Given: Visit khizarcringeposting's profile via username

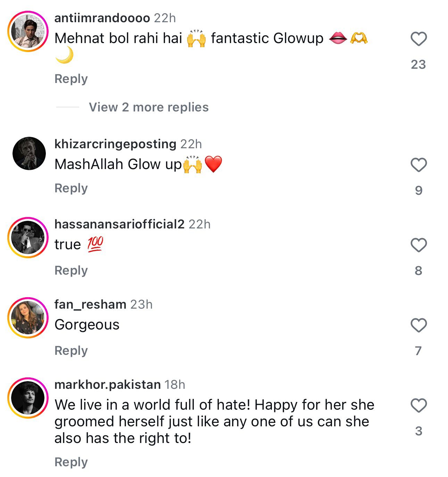Looking at the screenshot, I should pos(115,144).
